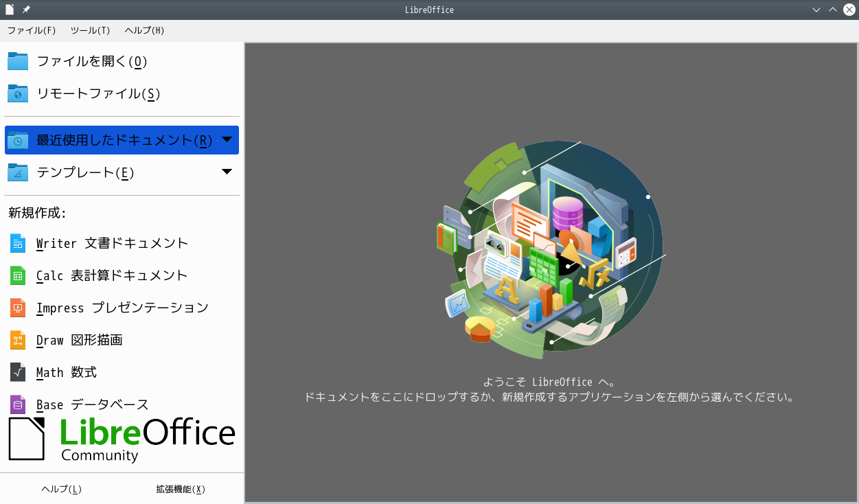
Task: Create a new Draw 図形描画
Action: click(122, 340)
